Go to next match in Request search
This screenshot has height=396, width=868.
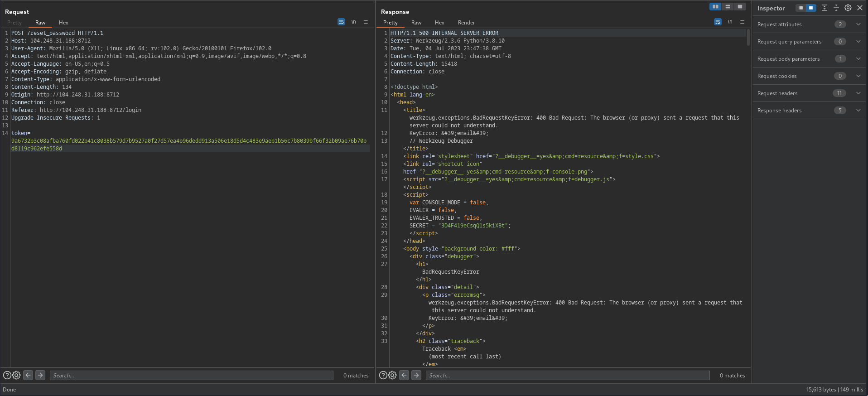(40, 375)
